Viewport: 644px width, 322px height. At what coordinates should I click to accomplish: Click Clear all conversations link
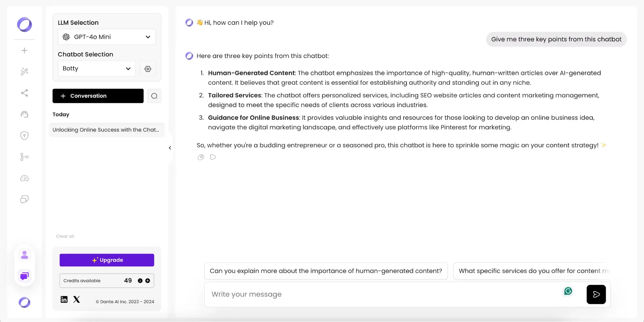coord(65,236)
